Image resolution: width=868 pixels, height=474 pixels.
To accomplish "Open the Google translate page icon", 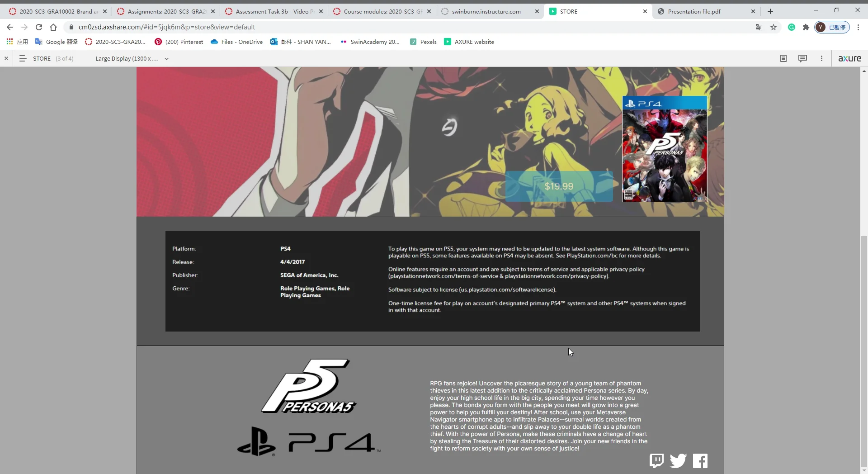I will 759,27.
